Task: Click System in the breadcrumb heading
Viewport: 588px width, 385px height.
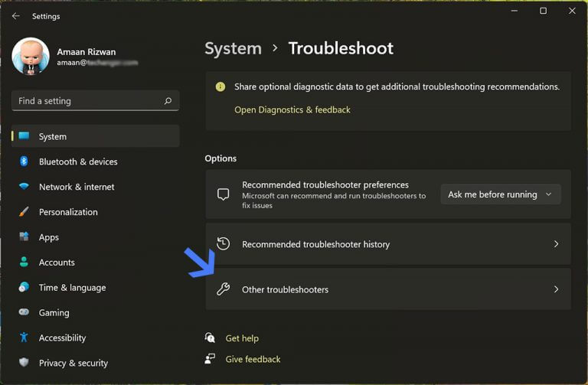Action: point(234,49)
